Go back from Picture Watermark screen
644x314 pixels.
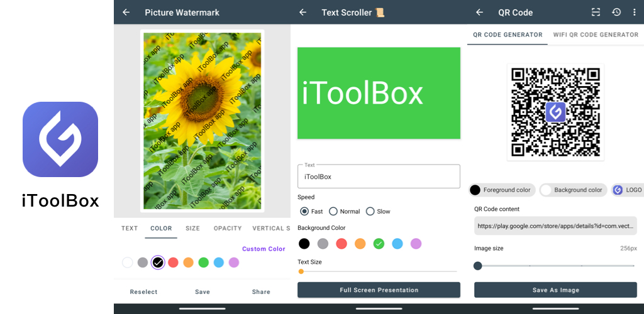coord(126,13)
